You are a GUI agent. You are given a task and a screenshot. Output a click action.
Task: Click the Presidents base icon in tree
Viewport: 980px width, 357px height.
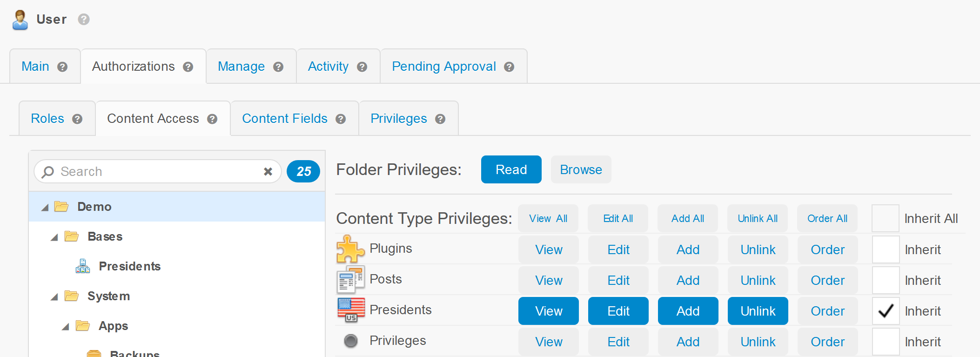click(x=83, y=266)
